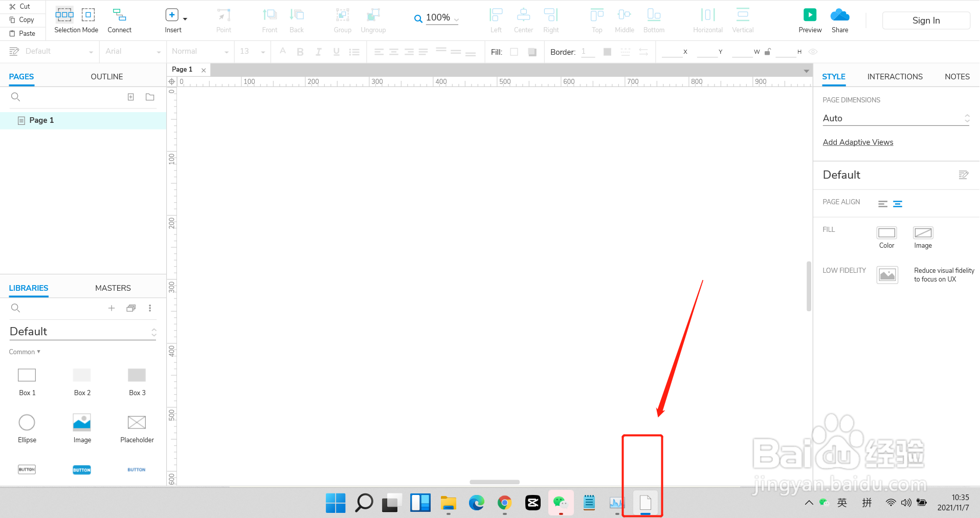
Task: Toggle Underline formatting
Action: click(x=336, y=52)
